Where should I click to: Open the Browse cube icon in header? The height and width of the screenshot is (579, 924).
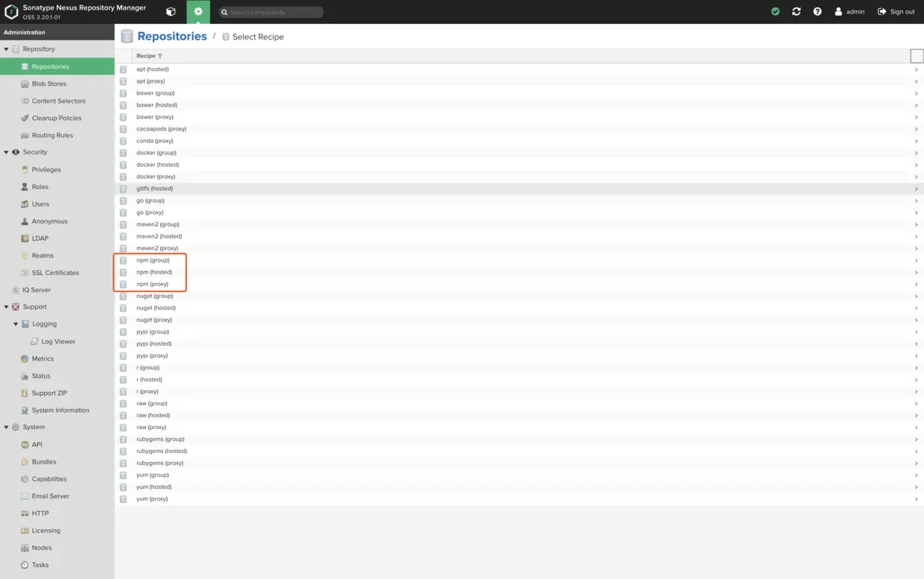coord(171,12)
